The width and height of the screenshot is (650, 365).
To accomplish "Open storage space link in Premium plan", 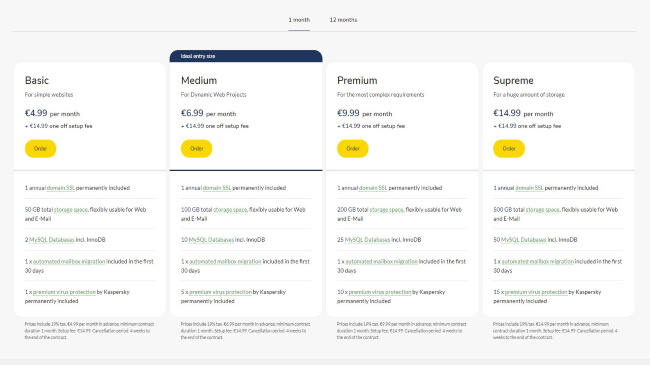I will click(x=386, y=210).
